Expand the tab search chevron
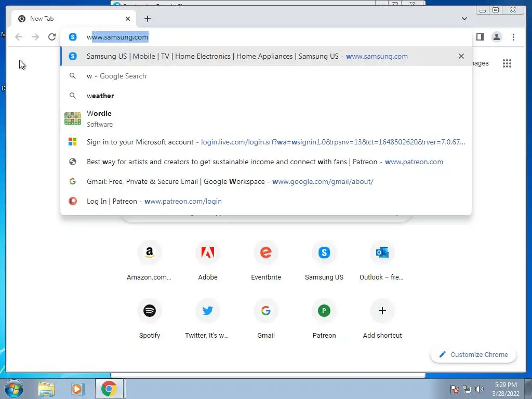This screenshot has height=399, width=532. 464,19
